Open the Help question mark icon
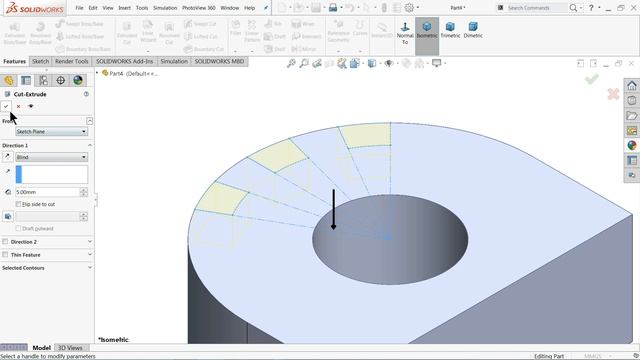Viewport: 640px width, 360px height. pyautogui.click(x=591, y=8)
